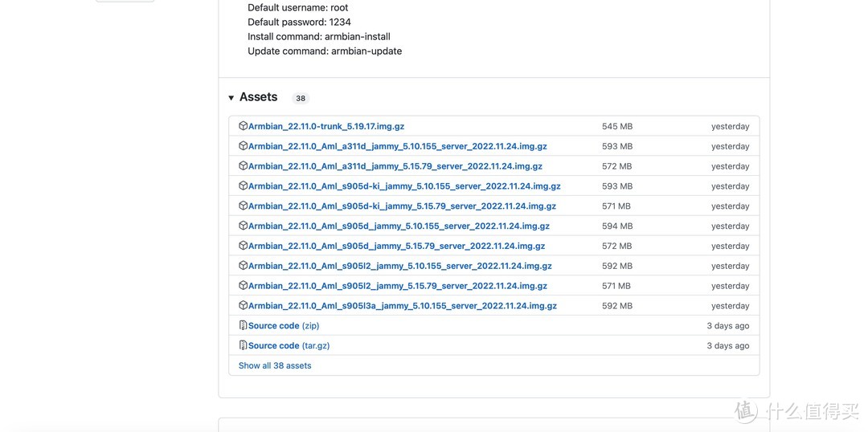This screenshot has width=868, height=432.
Task: Click package icon for a311d 5.15.79 asset
Action: (x=243, y=166)
